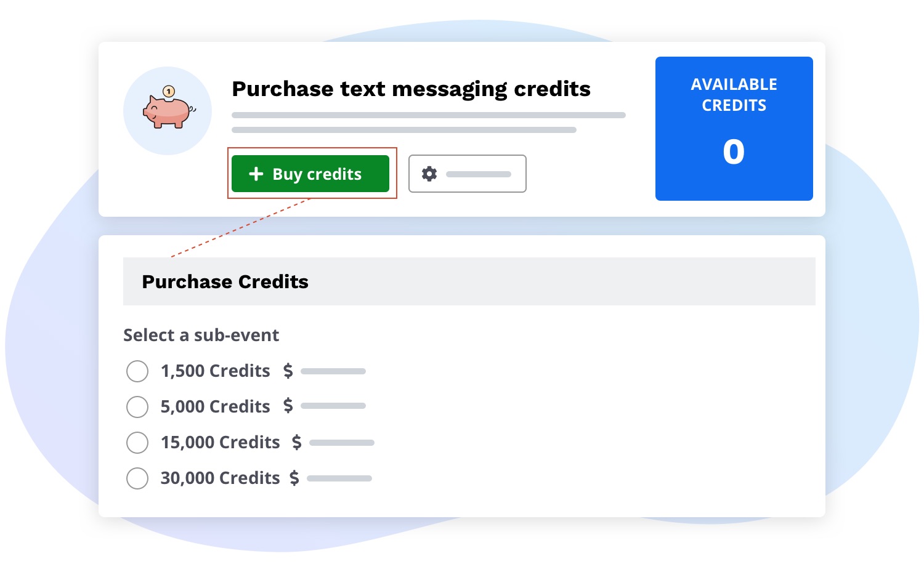
Task: Click the plus icon on Buy credits
Action: [257, 174]
